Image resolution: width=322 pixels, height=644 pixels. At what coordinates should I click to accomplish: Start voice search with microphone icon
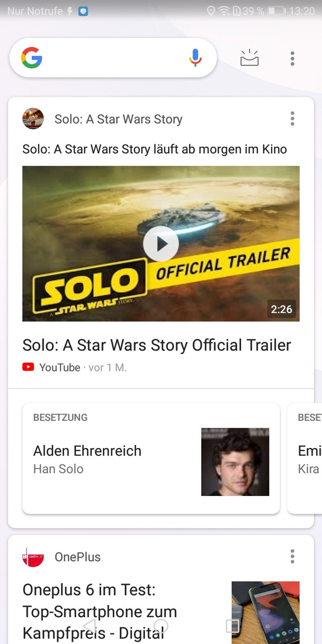point(196,58)
